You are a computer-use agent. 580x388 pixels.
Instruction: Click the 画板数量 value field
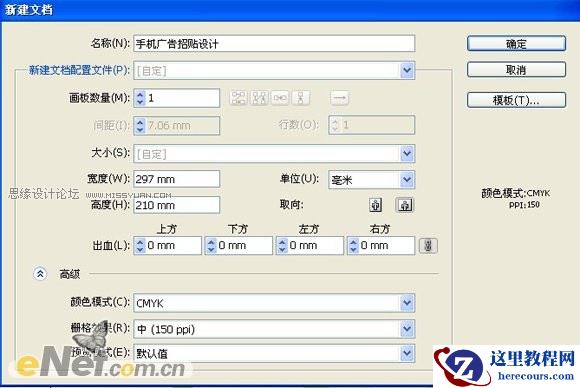tap(183, 98)
